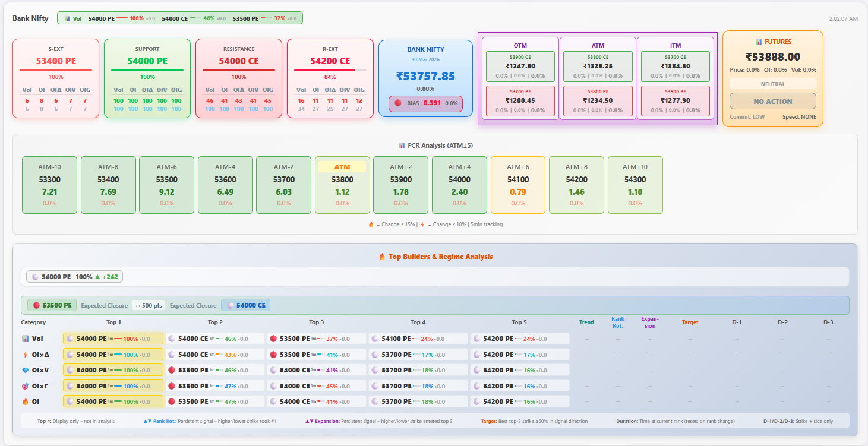This screenshot has width=868, height=446.
Task: Click the bar chart icon in Vol category row
Action: [x=25, y=339]
